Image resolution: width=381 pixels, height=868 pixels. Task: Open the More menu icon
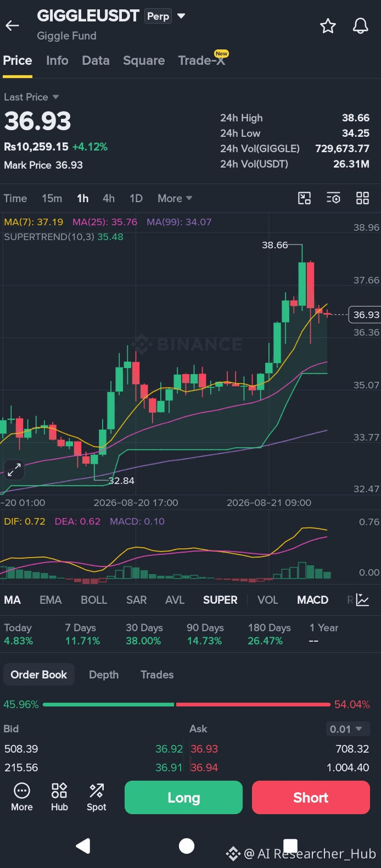[22, 797]
